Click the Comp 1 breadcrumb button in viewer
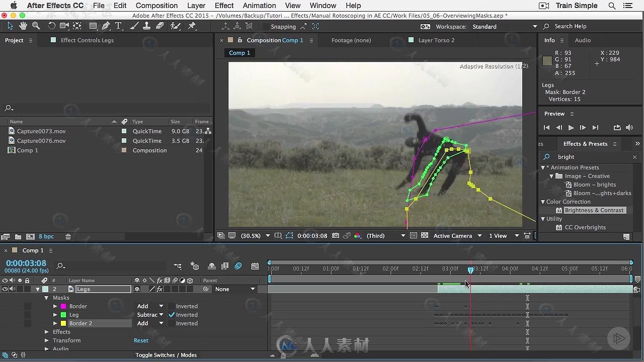This screenshot has width=644, height=362. pyautogui.click(x=239, y=53)
